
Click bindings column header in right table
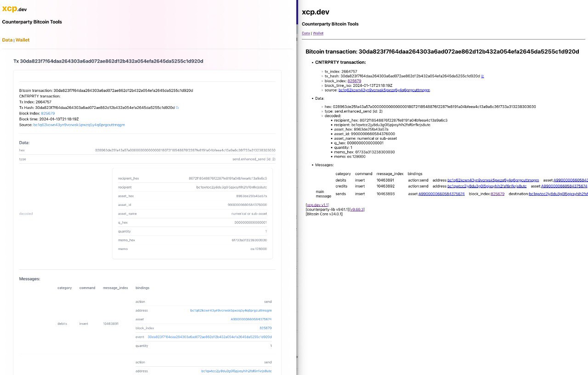pos(415,174)
